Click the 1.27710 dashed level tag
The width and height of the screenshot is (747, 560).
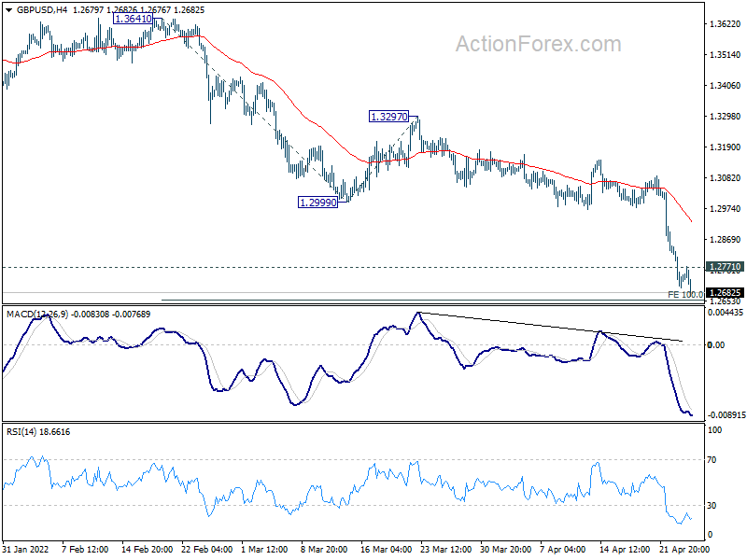pos(725,267)
